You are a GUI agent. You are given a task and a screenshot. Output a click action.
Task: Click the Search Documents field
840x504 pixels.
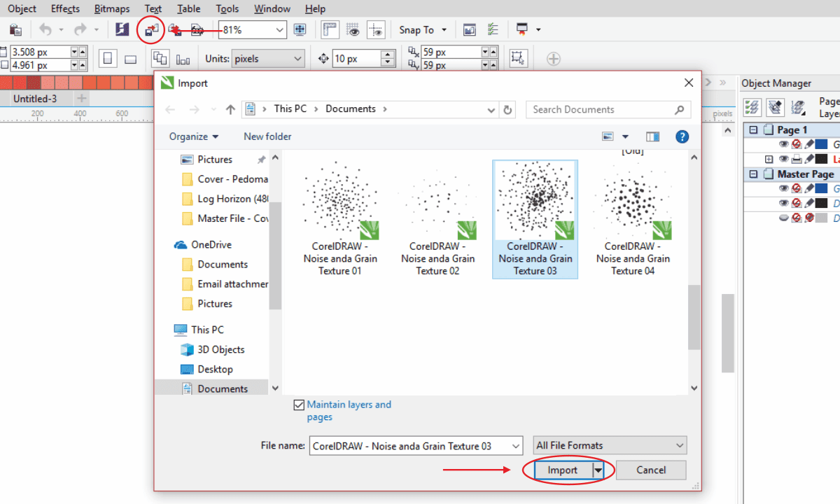[x=608, y=109]
